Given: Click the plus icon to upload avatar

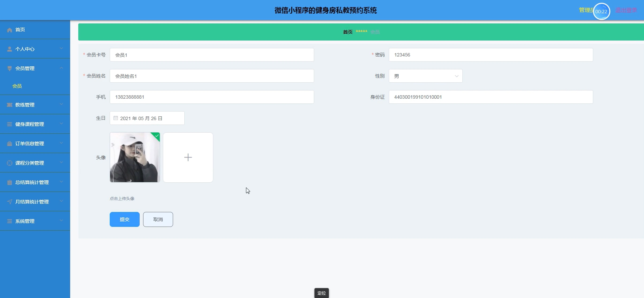Looking at the screenshot, I should 188,158.
